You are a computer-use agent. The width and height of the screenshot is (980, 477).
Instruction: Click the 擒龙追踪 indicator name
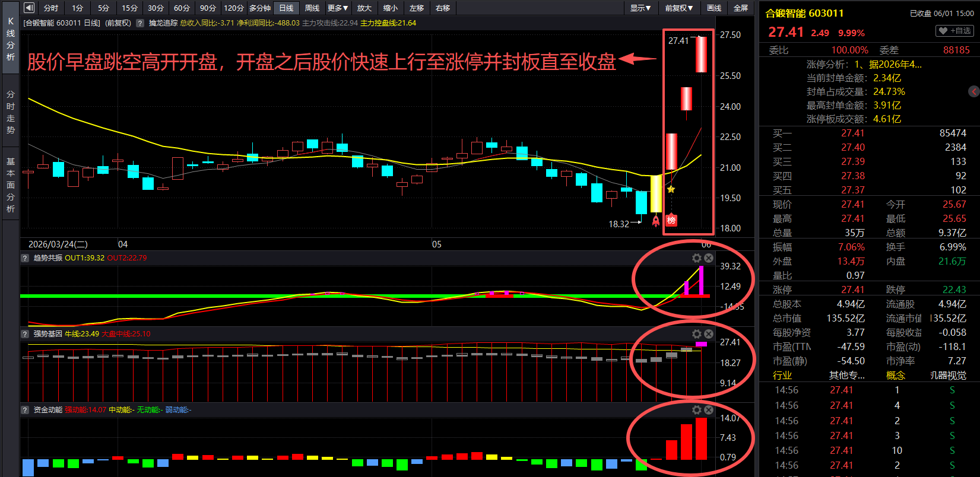163,23
